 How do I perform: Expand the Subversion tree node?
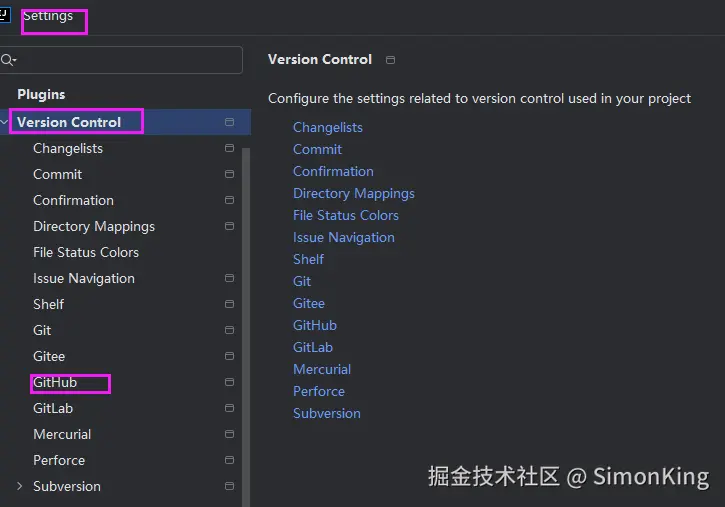19,486
